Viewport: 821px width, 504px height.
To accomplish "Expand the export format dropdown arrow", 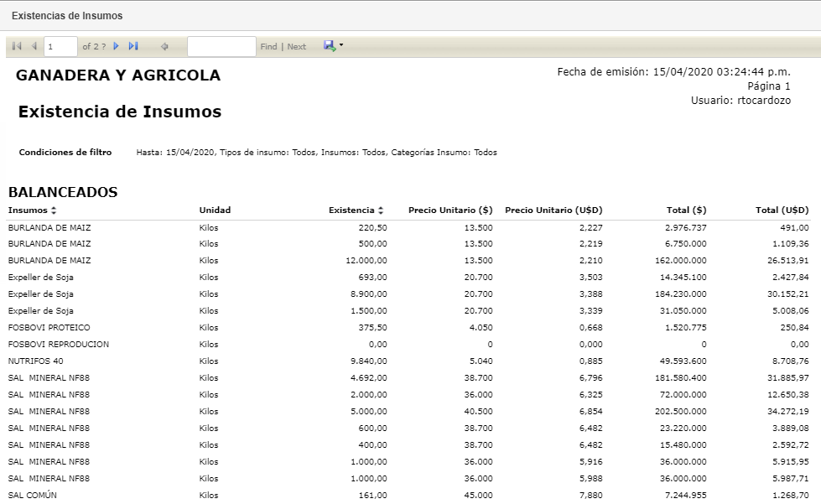I will [x=341, y=45].
